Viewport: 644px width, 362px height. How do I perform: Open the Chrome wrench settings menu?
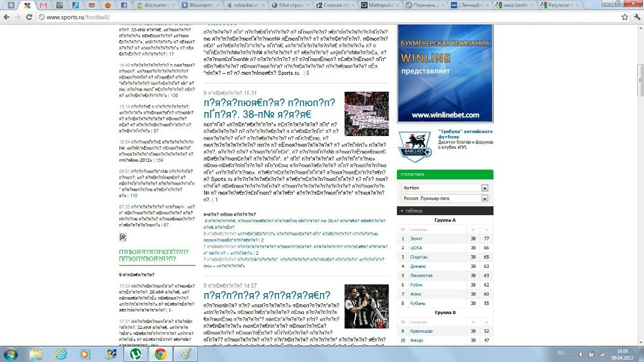click(637, 17)
